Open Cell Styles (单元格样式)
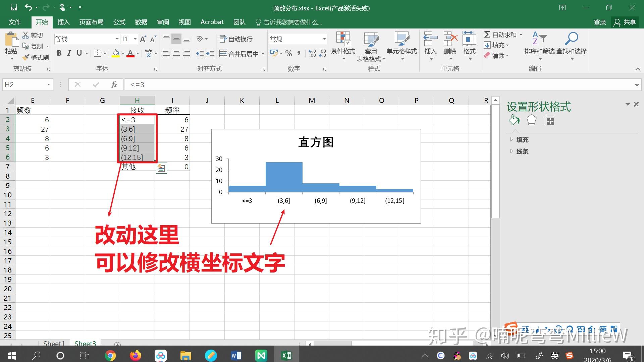 [402, 46]
